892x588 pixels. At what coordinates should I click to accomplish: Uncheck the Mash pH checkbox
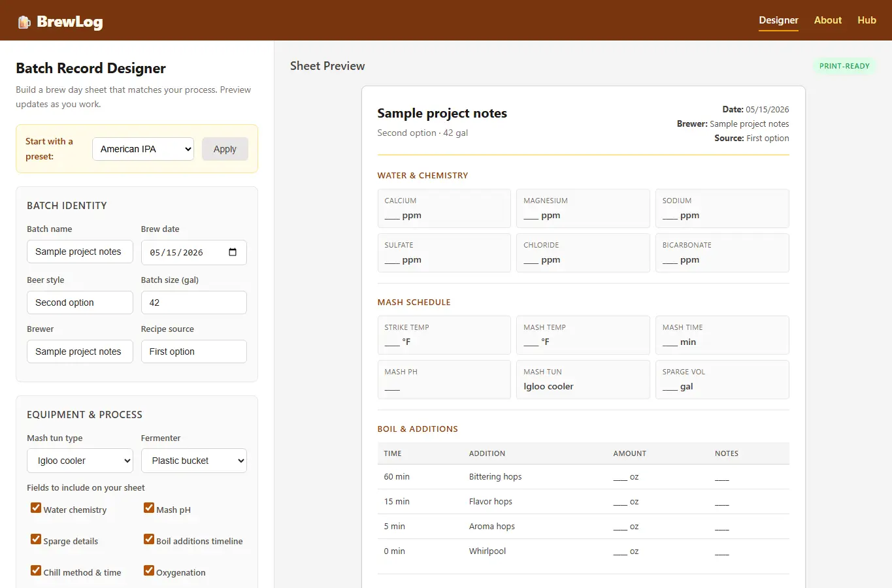(x=149, y=508)
